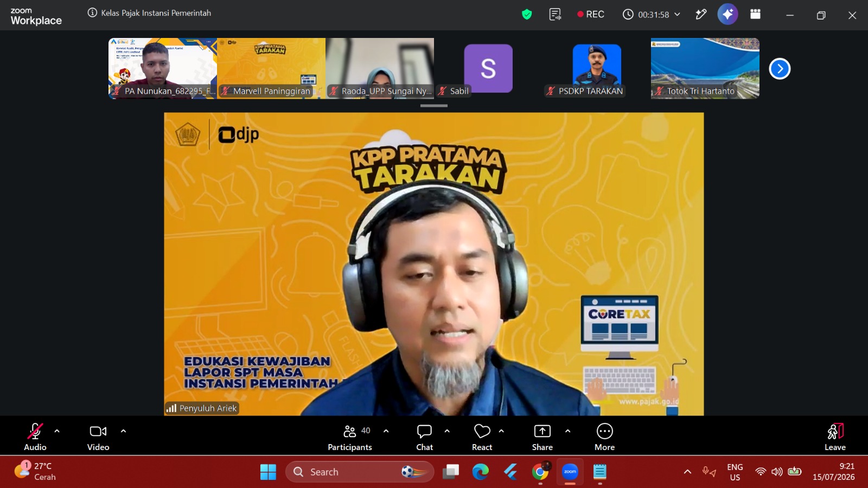Open the Chat panel

[424, 436]
